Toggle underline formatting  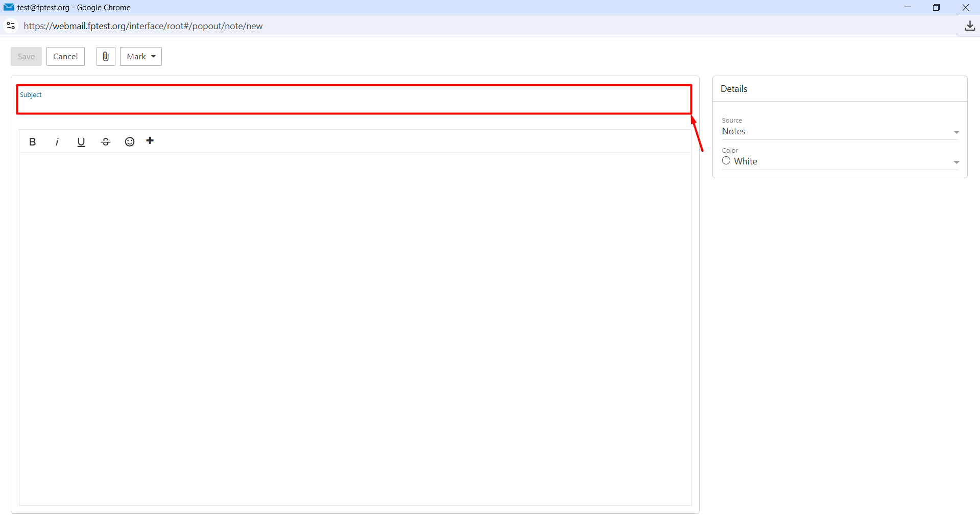pos(81,142)
